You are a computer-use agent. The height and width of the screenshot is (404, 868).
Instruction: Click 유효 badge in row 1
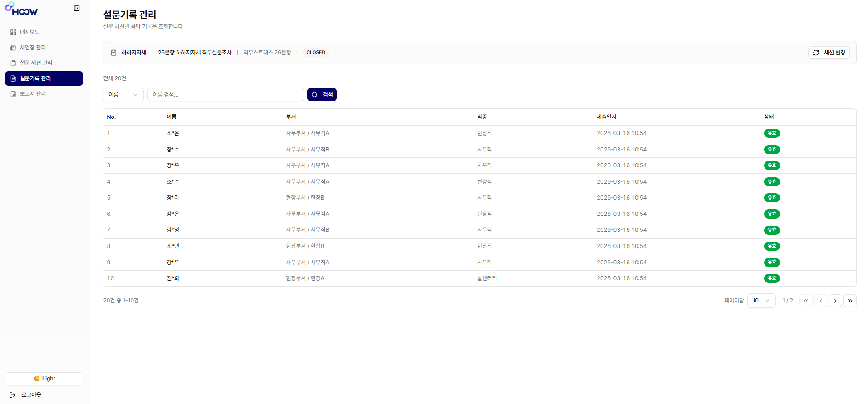tap(772, 133)
